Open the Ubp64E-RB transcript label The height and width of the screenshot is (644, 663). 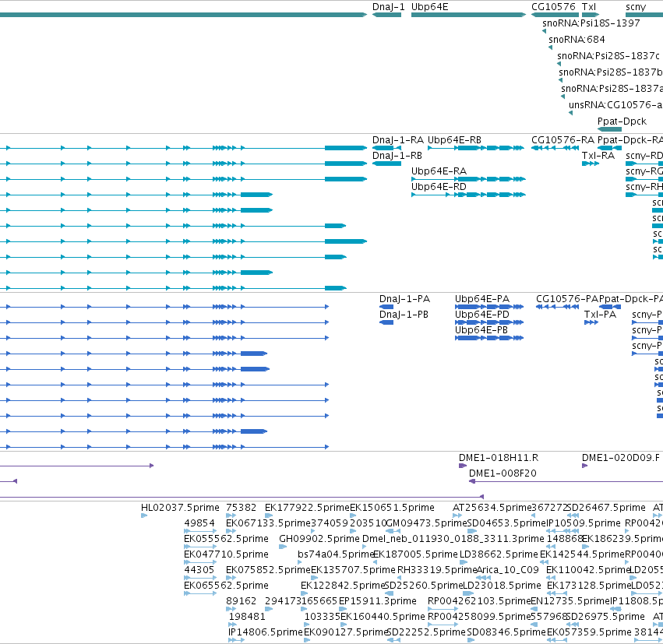click(454, 140)
